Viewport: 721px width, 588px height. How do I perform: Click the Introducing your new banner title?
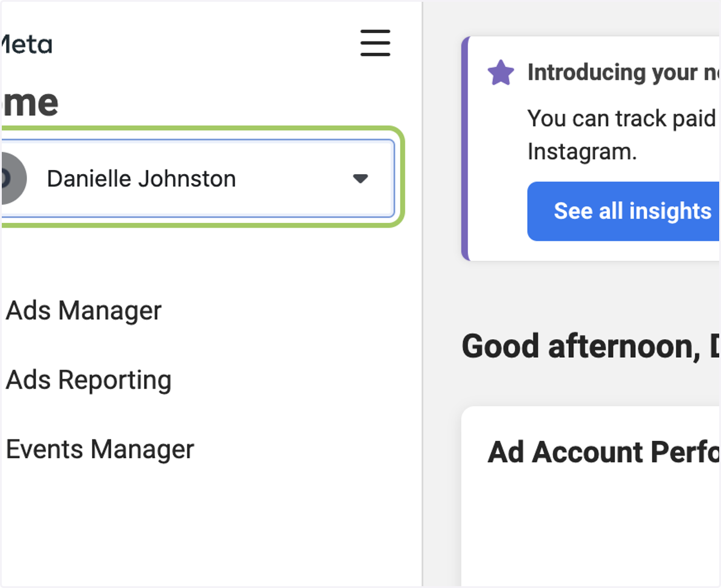tap(624, 73)
